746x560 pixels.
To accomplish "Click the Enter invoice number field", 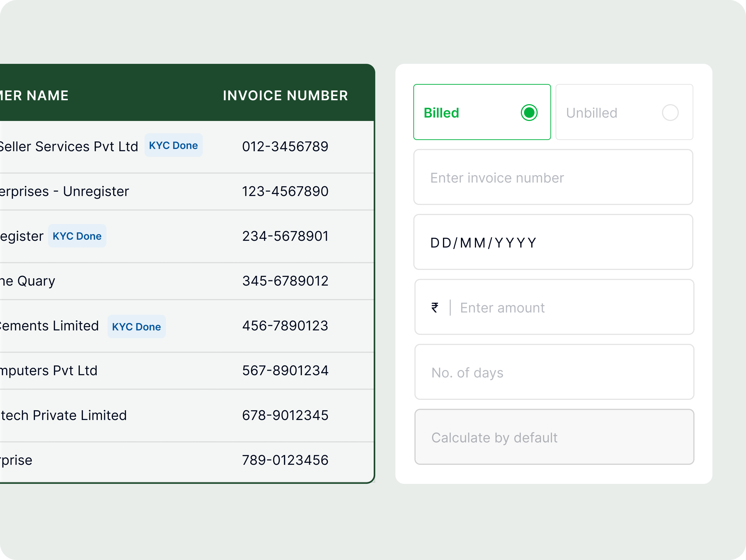I will (553, 177).
